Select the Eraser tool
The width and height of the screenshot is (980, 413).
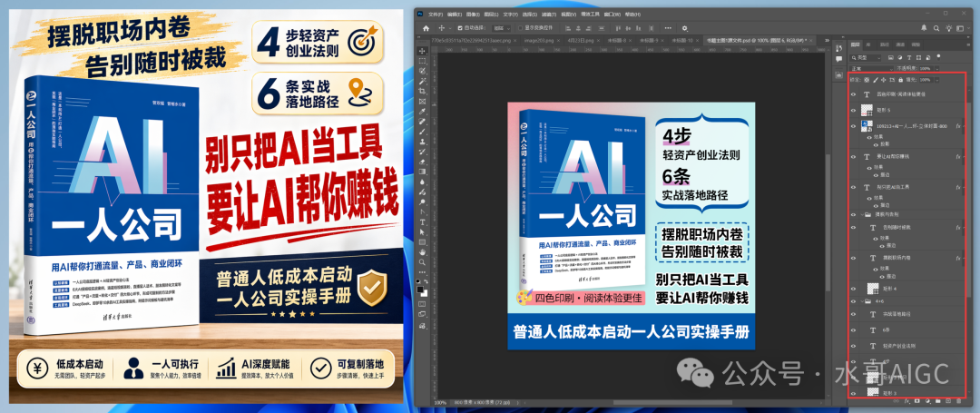click(422, 162)
